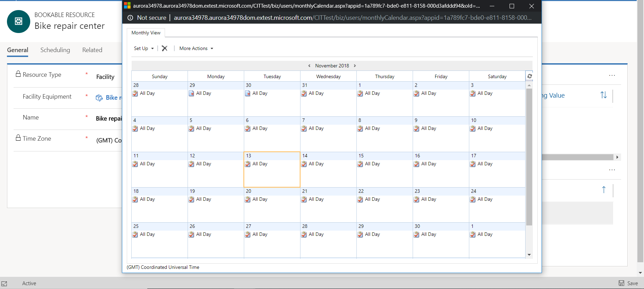644x289 pixels.
Task: Switch to the Scheduling tab
Action: 55,50
